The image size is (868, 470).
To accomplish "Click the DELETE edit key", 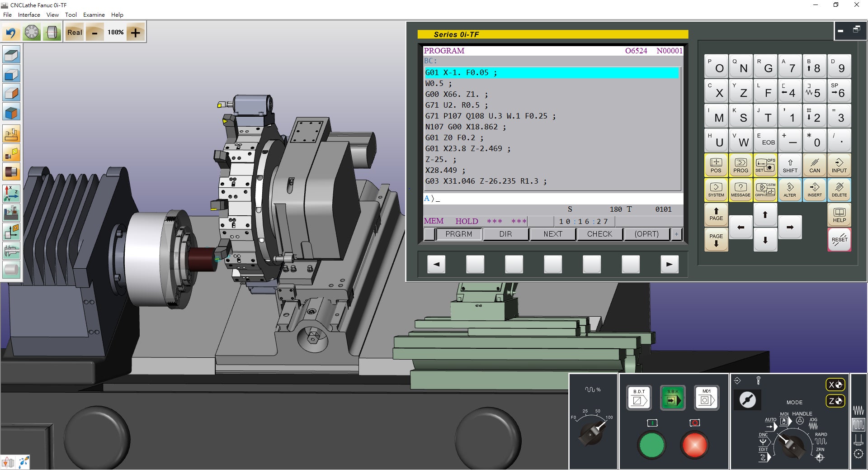I will (x=839, y=190).
